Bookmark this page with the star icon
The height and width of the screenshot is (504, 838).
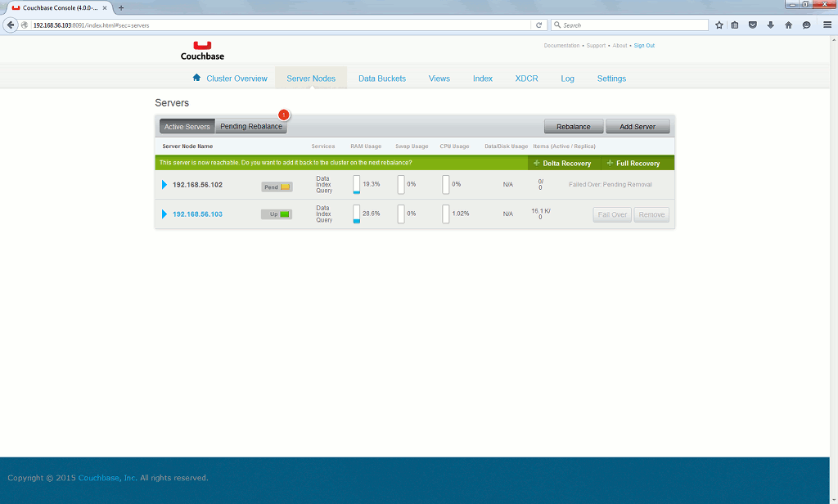click(x=719, y=25)
